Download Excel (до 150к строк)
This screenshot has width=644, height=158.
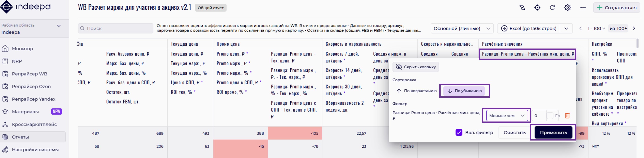tap(529, 28)
